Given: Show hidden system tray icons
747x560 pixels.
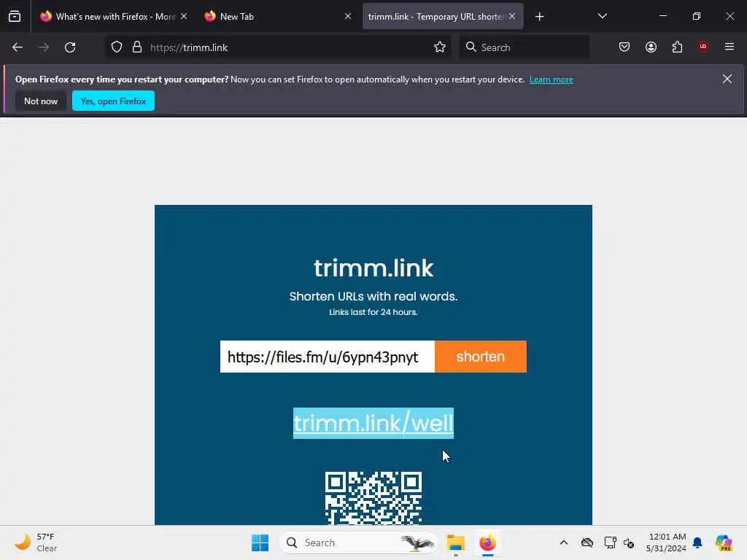Looking at the screenshot, I should (564, 542).
